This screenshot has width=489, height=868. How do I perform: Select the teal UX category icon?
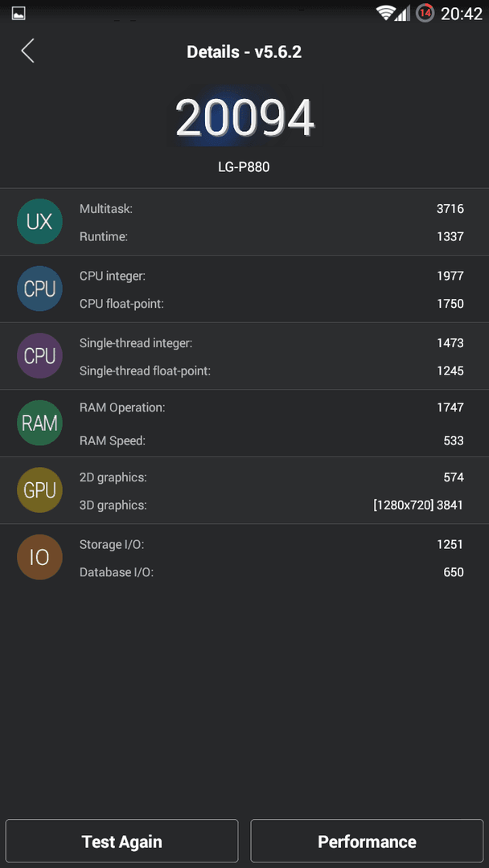39,222
